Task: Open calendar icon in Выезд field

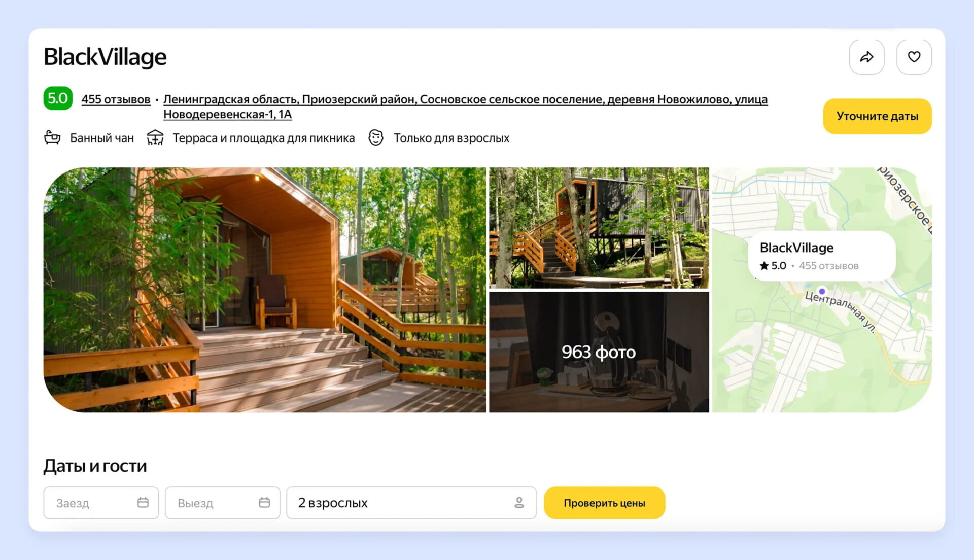Action: point(264,502)
